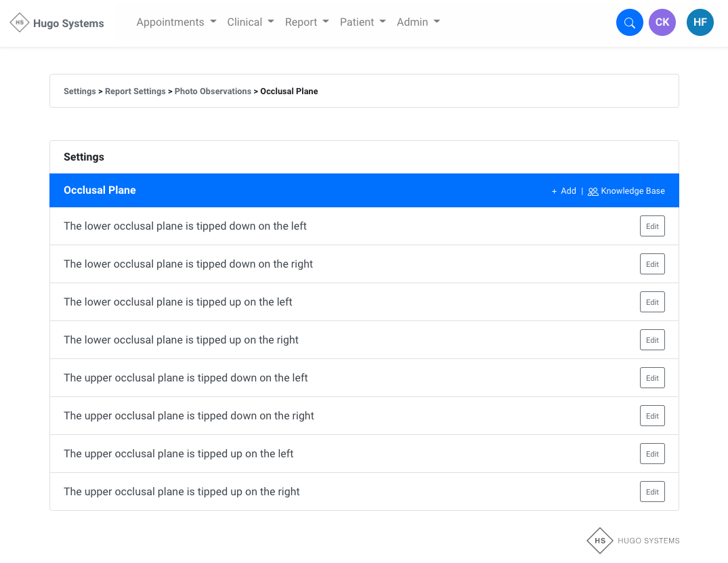This screenshot has height=563, width=728.
Task: Navigate to Report Settings breadcrumb
Action: click(135, 91)
